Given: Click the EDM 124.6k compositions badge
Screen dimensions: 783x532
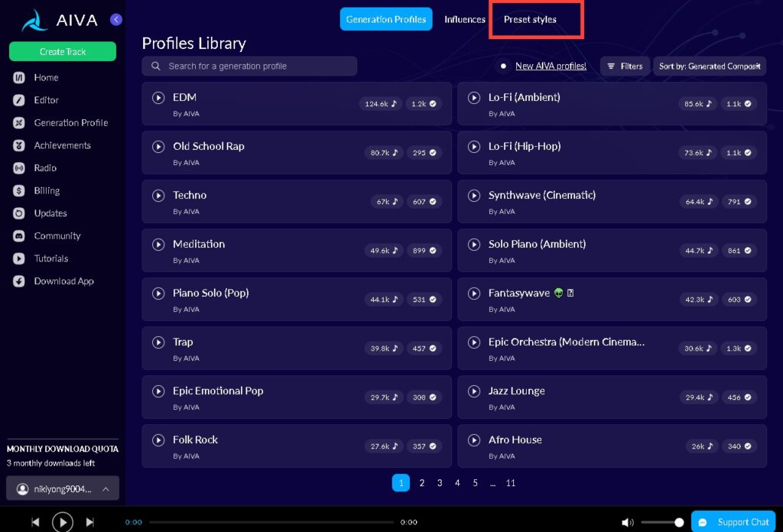Looking at the screenshot, I should click(x=381, y=104).
